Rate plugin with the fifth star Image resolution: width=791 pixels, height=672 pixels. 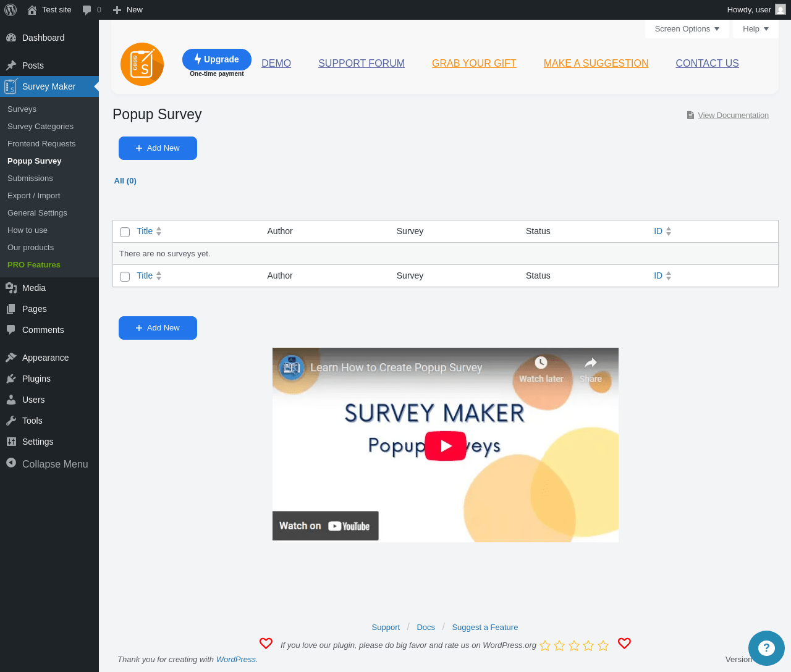[603, 645]
